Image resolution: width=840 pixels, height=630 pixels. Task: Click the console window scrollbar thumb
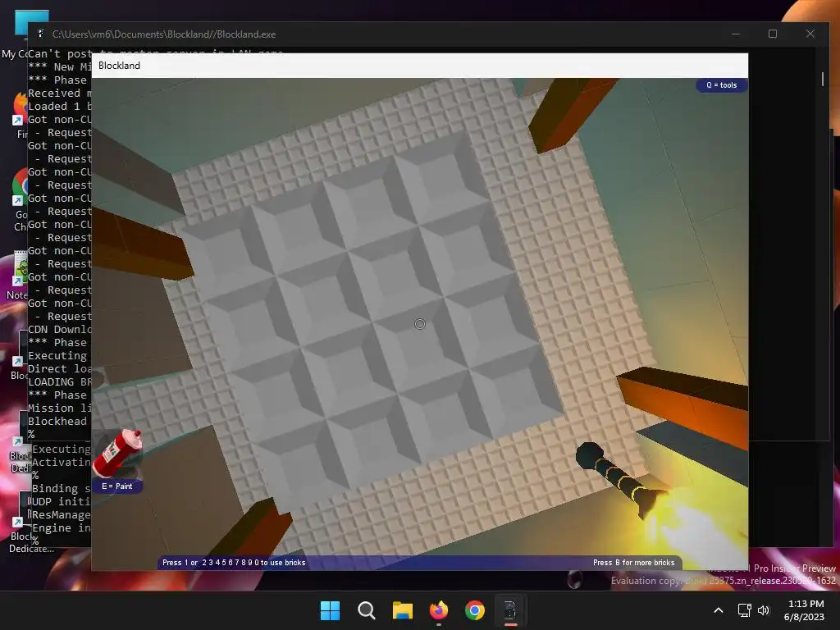(x=822, y=79)
